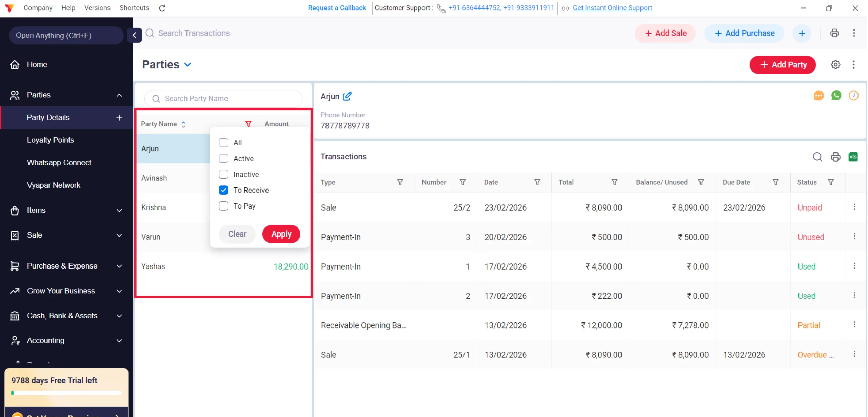This screenshot has width=868, height=417.
Task: Uncheck the To Receive checkbox
Action: (223, 190)
